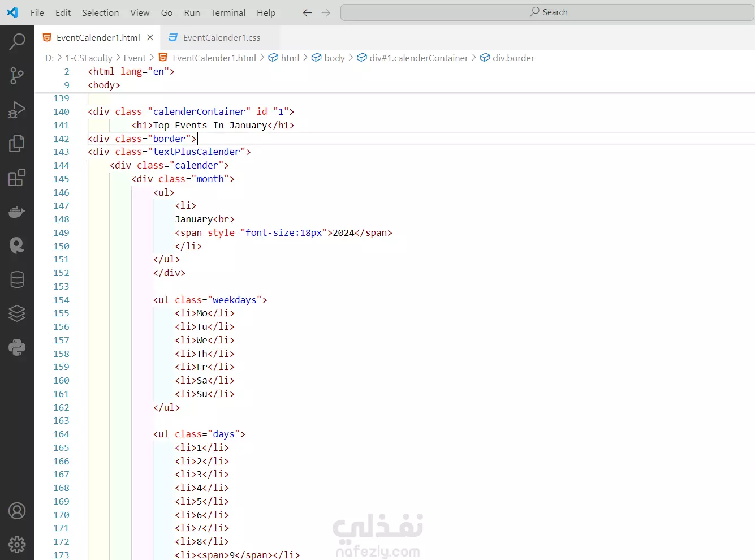The image size is (755, 560).
Task: Go forward with the right arrow
Action: coord(326,12)
